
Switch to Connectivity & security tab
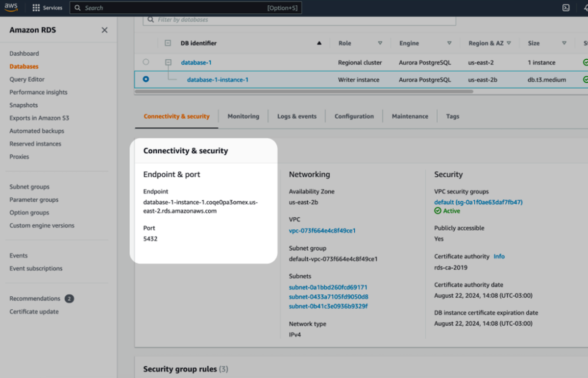pos(176,117)
